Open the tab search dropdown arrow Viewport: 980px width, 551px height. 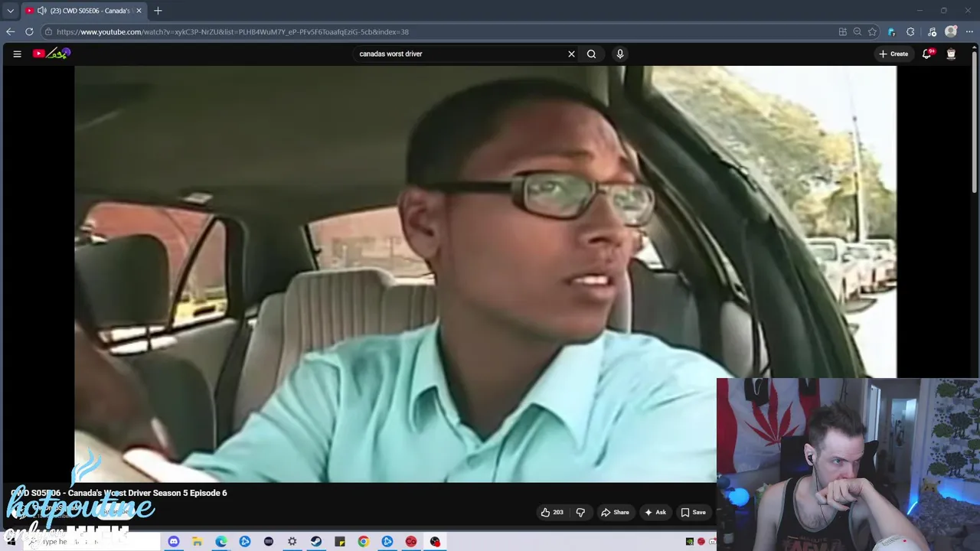[10, 11]
